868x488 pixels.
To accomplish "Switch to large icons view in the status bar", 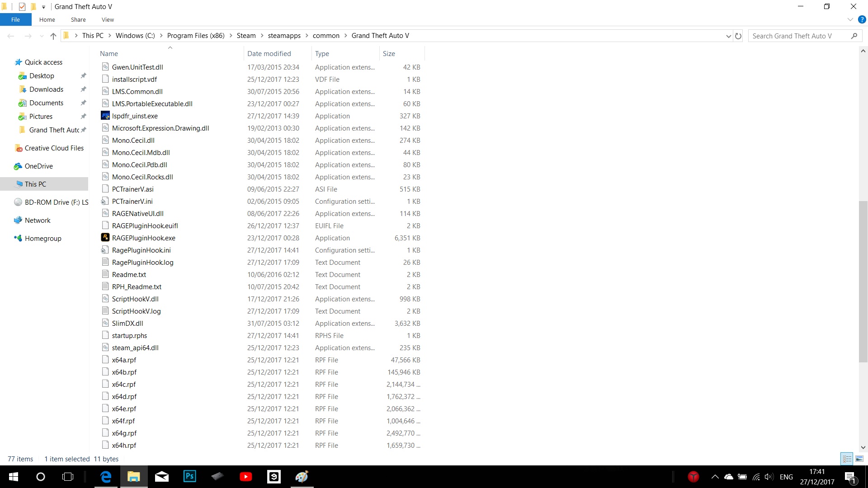I will pyautogui.click(x=859, y=459).
